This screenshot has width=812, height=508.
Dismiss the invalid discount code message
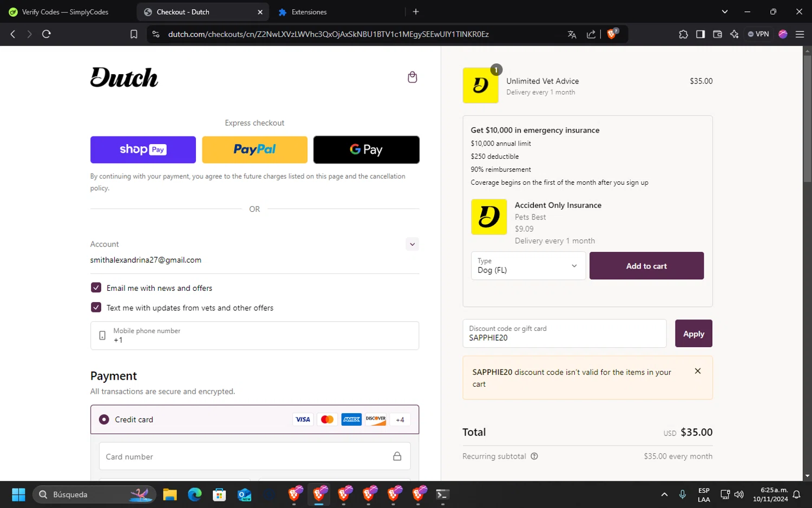(x=697, y=371)
